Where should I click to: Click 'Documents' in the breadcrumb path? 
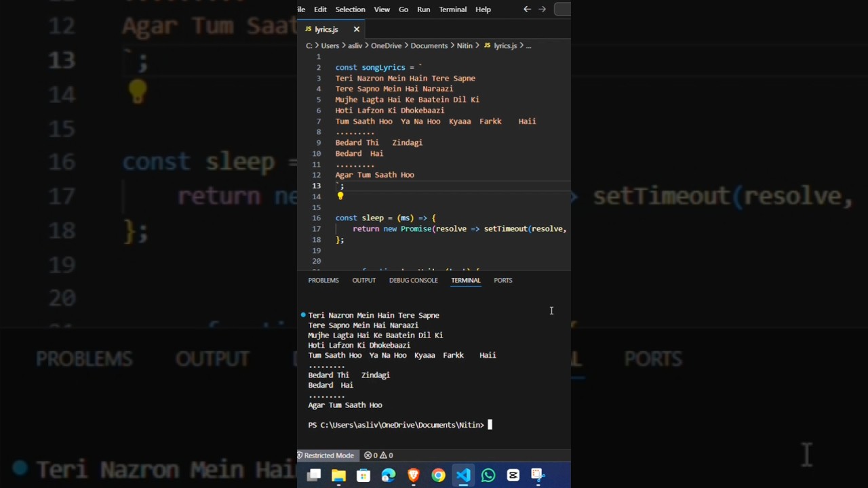pyautogui.click(x=429, y=45)
